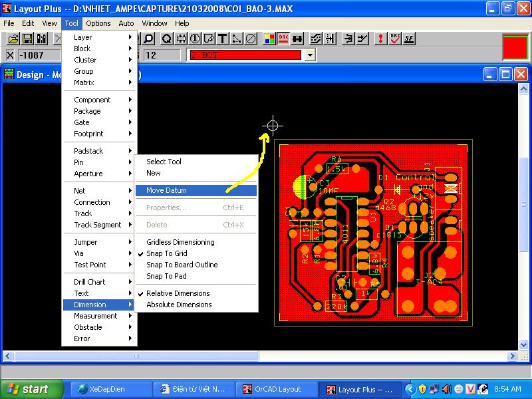Select the Query (Q) tool icon
Viewport: 532px width, 399px height.
pyautogui.click(x=166, y=39)
